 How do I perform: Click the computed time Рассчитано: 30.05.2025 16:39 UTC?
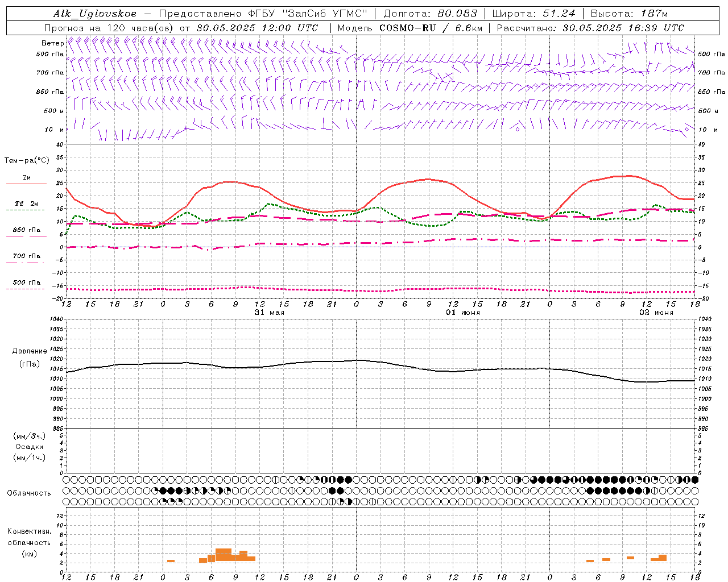point(590,28)
